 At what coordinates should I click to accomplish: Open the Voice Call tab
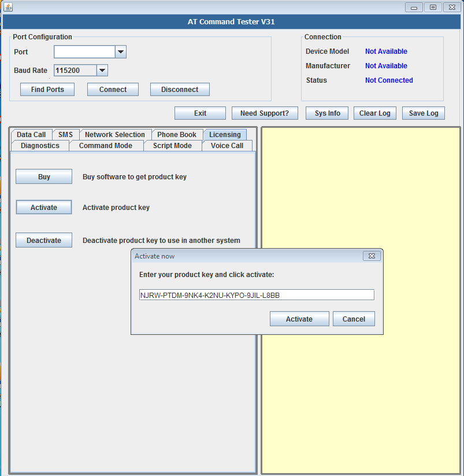227,145
